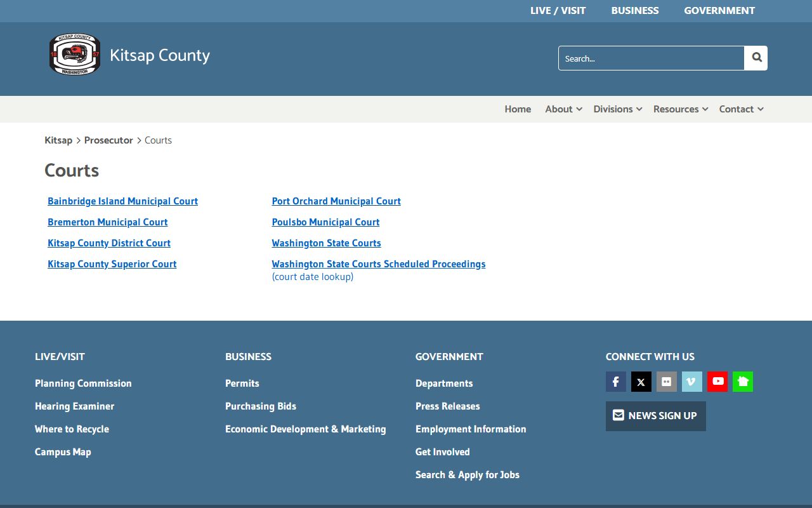812x508 pixels.
Task: Click the Courts breadcrumb text
Action: click(x=158, y=140)
